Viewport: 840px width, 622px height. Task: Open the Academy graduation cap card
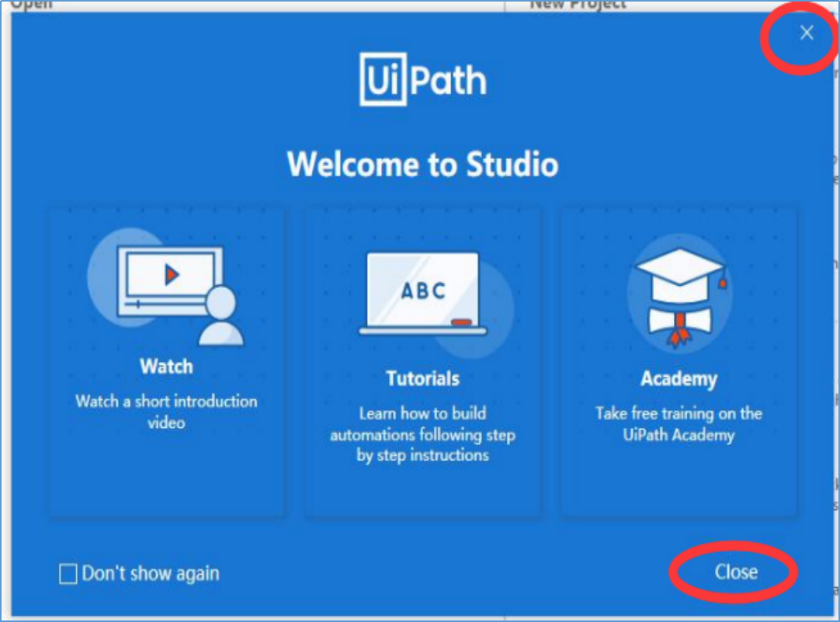[x=679, y=362]
